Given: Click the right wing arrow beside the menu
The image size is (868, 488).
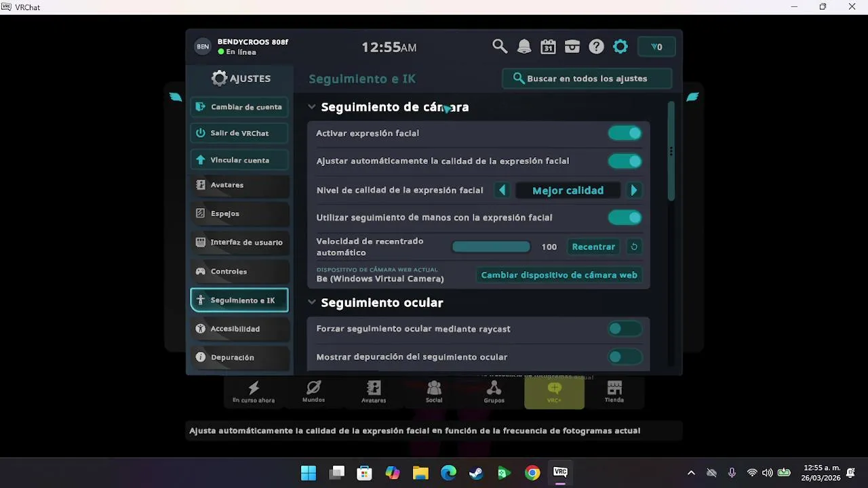Looking at the screenshot, I should (692, 97).
